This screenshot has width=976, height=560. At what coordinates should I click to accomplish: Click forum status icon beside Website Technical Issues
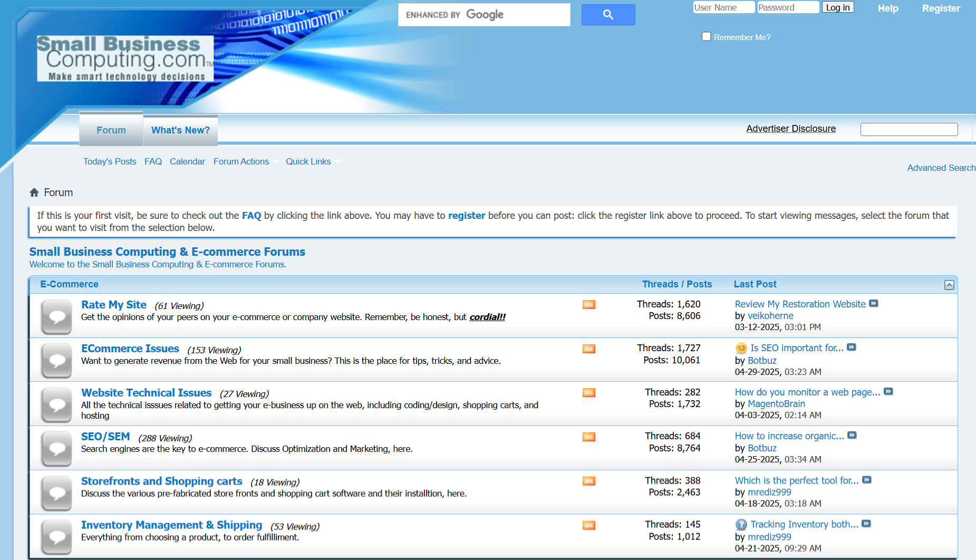click(x=56, y=405)
